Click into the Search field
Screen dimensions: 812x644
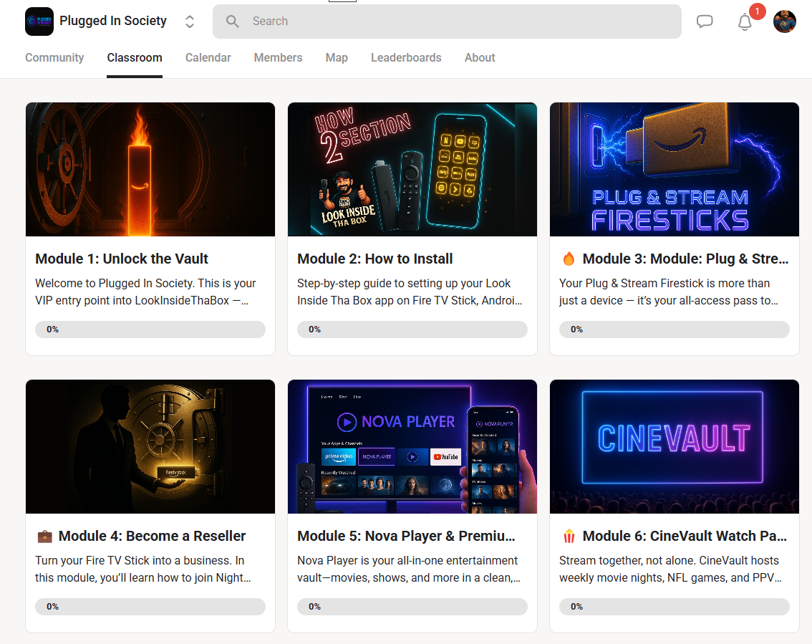[458, 21]
